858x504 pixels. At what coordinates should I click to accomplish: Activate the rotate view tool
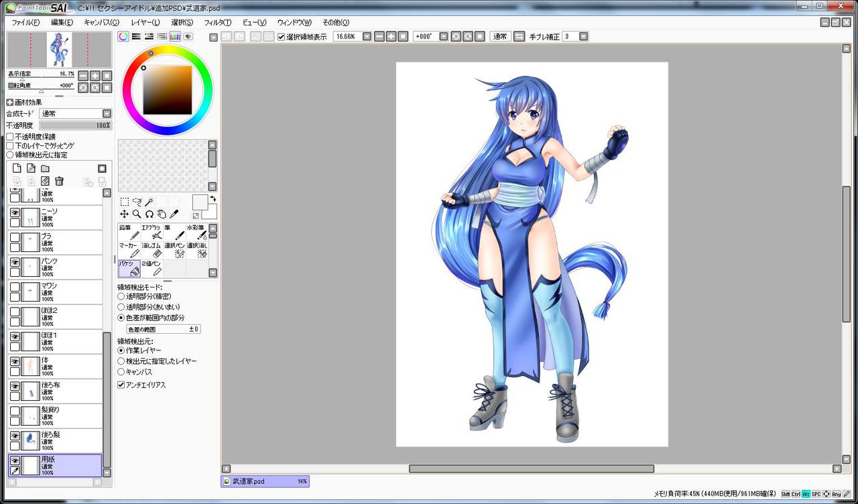(149, 214)
